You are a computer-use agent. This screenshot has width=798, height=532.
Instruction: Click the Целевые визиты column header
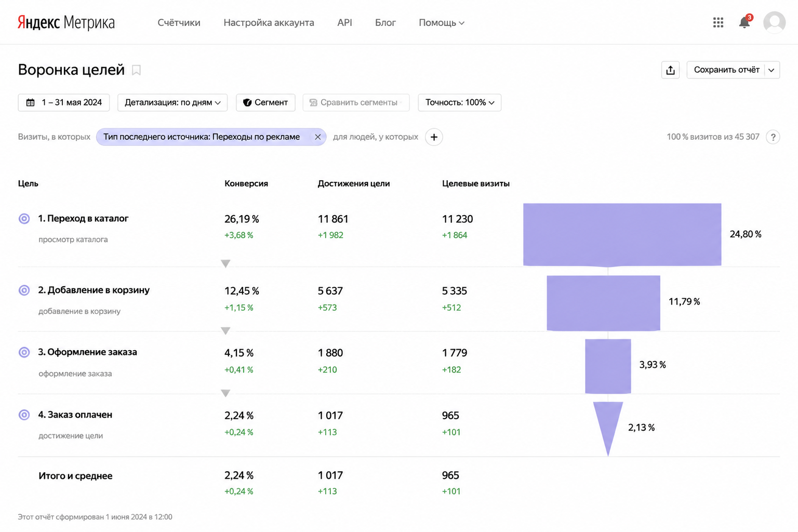click(x=476, y=183)
